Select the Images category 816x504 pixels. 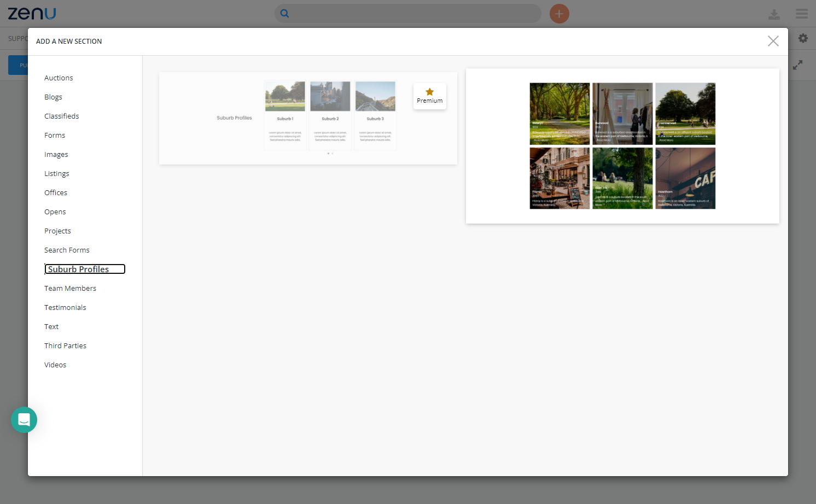click(56, 155)
